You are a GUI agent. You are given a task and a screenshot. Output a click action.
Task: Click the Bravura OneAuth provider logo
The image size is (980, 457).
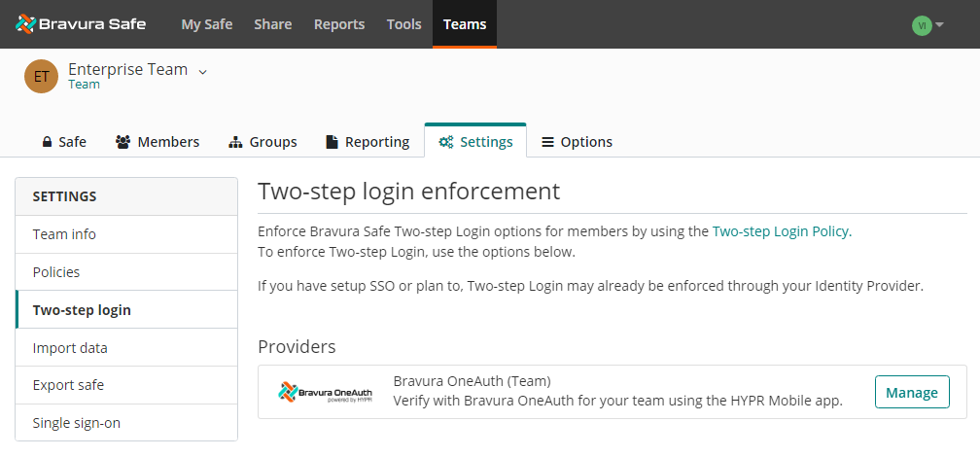click(325, 392)
